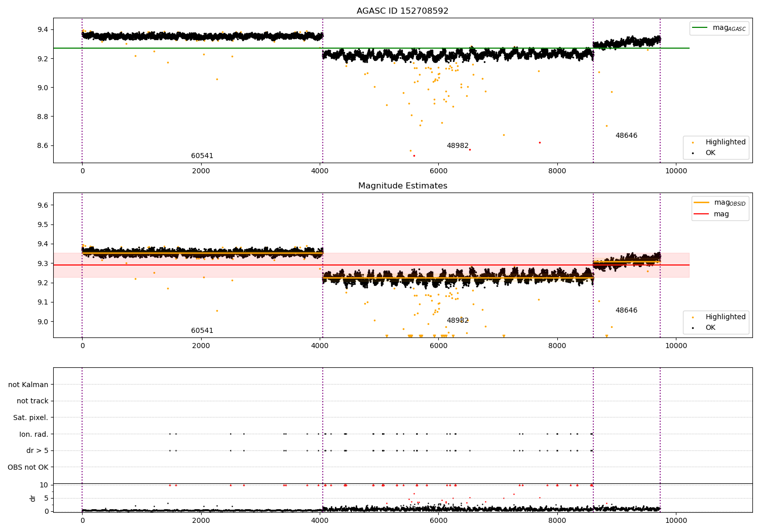Click the "Sat. pixel." row label
760x532 pixels.
coord(31,418)
